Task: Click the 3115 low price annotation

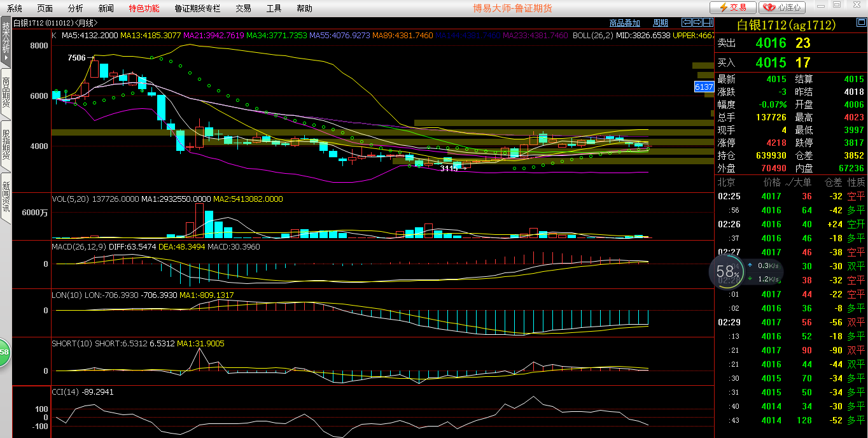Action: coord(449,169)
